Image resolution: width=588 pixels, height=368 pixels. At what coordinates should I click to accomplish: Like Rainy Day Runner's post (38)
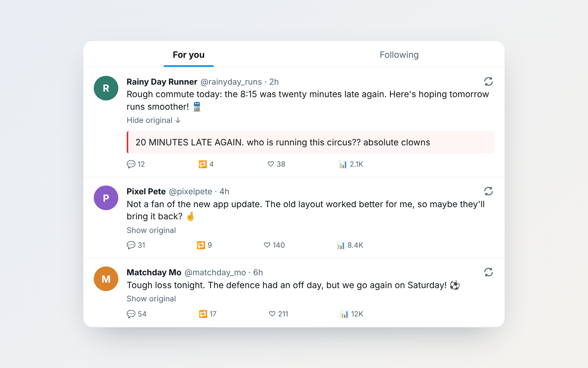[276, 164]
